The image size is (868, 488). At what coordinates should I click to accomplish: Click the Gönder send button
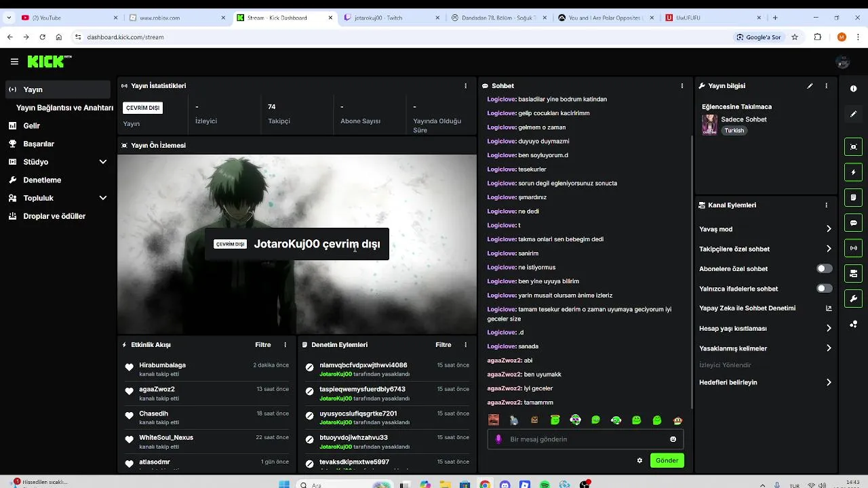click(x=667, y=461)
